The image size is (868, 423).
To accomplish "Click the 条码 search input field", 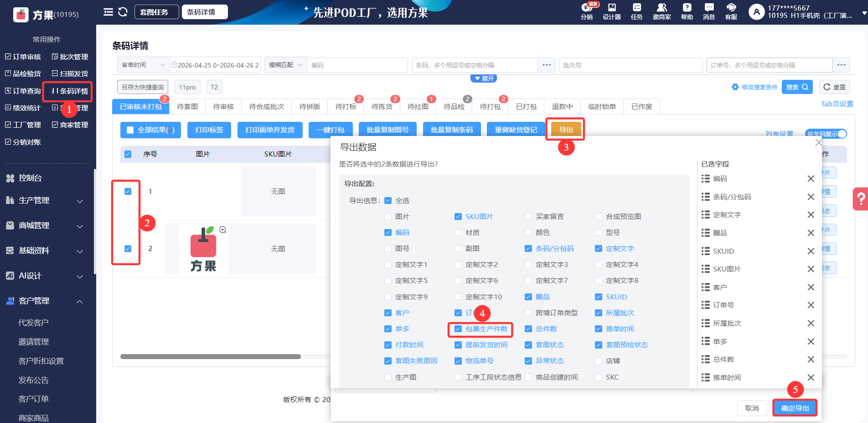I will tap(474, 65).
